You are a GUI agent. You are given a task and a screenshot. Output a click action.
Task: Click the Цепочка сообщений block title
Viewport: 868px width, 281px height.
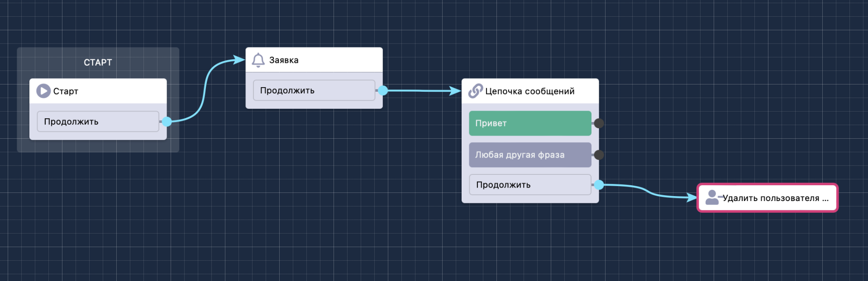(529, 91)
